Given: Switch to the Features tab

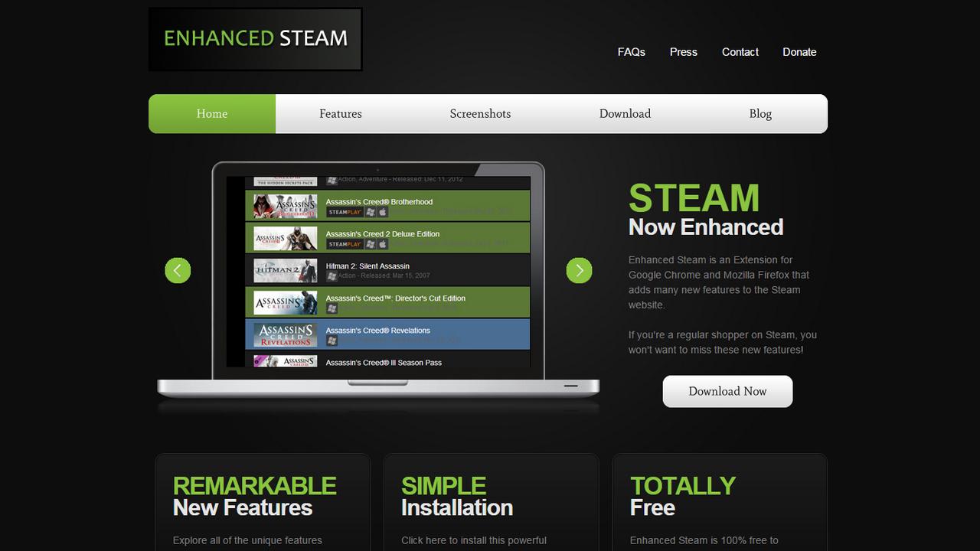Looking at the screenshot, I should pyautogui.click(x=341, y=113).
